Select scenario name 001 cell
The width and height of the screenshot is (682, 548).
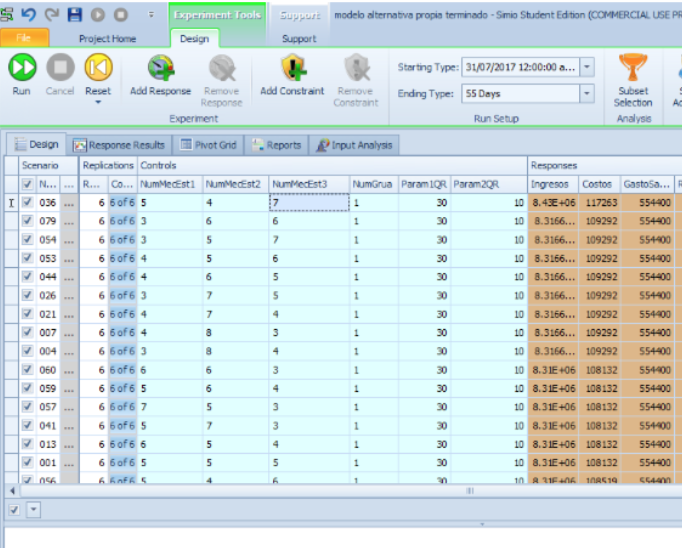point(48,463)
